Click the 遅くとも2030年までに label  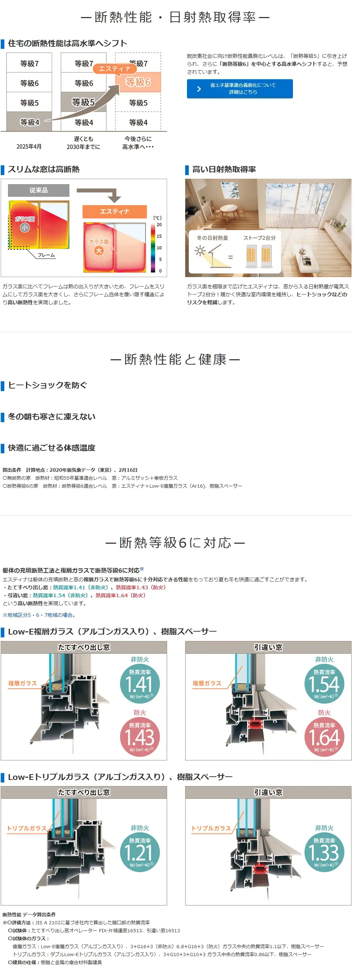click(x=83, y=143)
